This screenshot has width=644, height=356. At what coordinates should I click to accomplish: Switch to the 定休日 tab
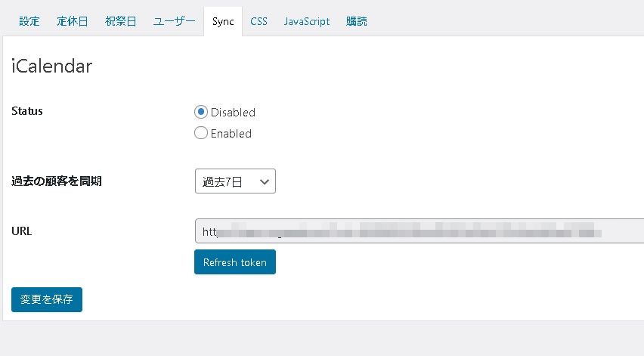[73, 21]
